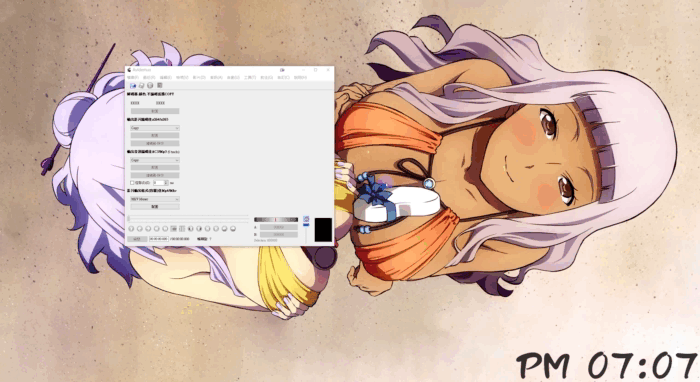Click the Time button at bottom left
The height and width of the screenshot is (382, 700).
pos(137,239)
